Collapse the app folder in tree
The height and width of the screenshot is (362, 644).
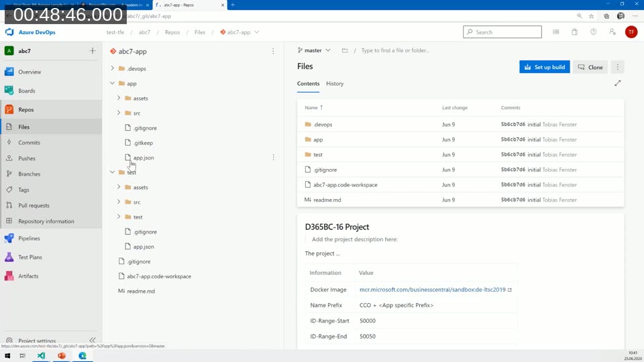point(112,83)
